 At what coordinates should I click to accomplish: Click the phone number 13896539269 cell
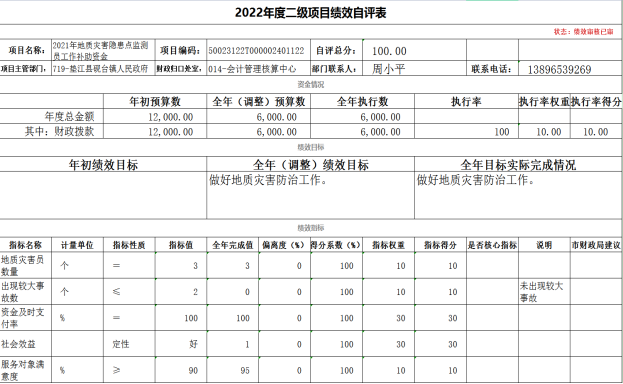(570, 68)
